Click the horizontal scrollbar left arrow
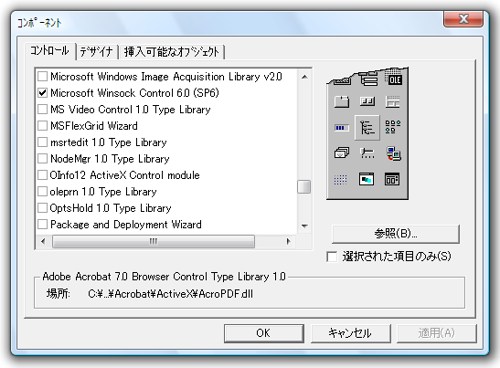 coord(43,241)
